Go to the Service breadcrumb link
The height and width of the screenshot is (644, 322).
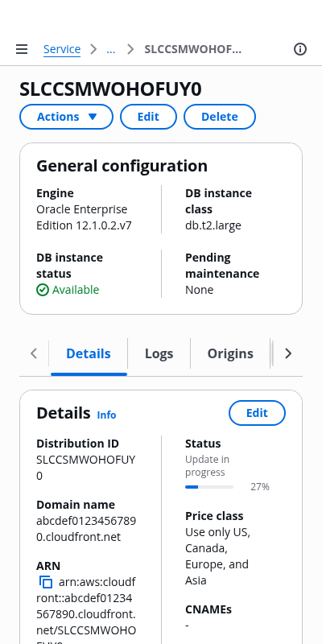(62, 49)
